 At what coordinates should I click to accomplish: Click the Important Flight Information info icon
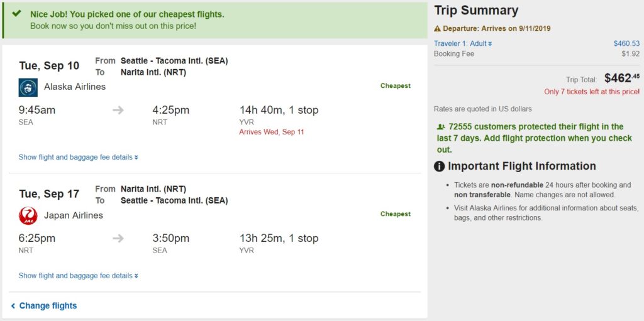click(x=440, y=166)
